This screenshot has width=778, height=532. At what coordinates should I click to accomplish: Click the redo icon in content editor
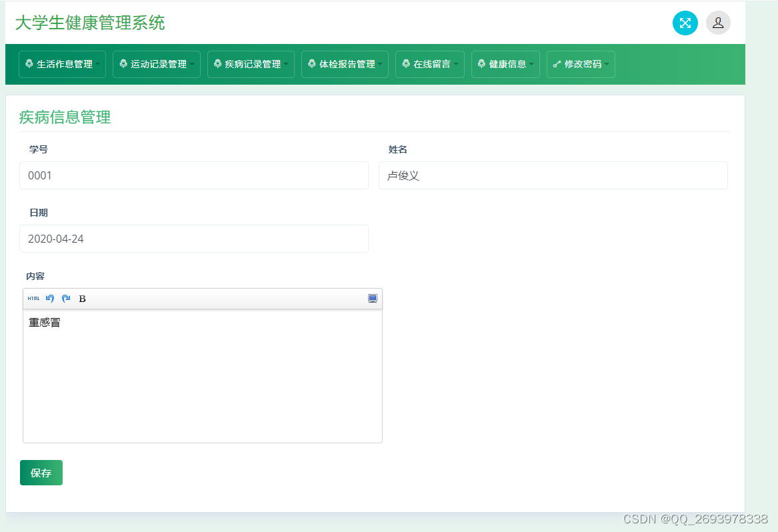pyautogui.click(x=66, y=298)
